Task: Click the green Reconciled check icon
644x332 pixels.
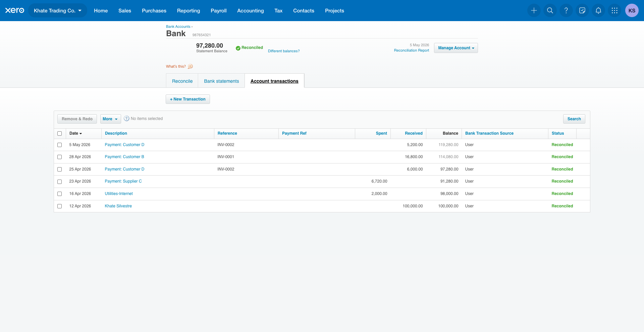Action: click(x=238, y=48)
